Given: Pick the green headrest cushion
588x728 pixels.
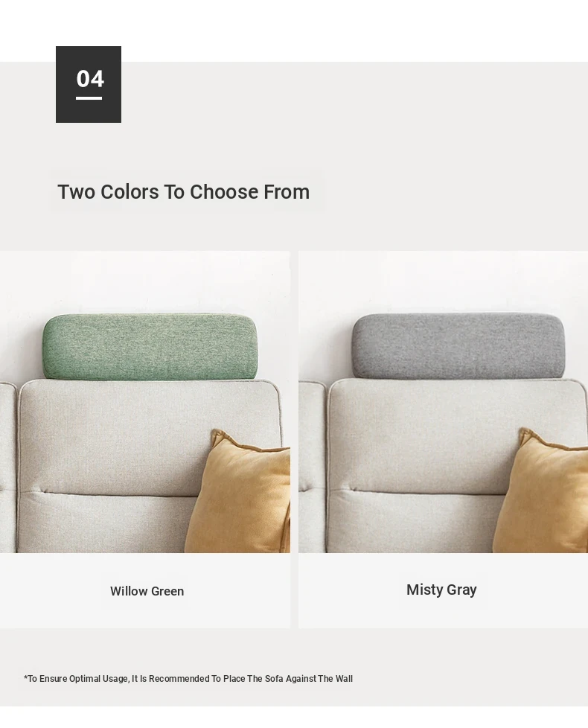Looking at the screenshot, I should pos(150,346).
